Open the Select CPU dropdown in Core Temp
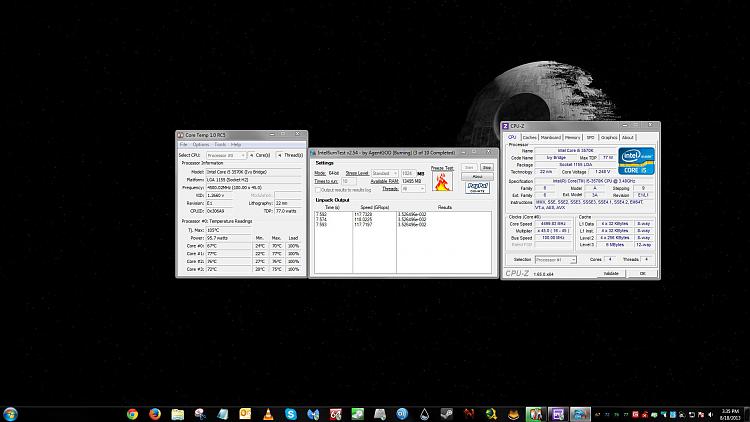 pos(226,155)
